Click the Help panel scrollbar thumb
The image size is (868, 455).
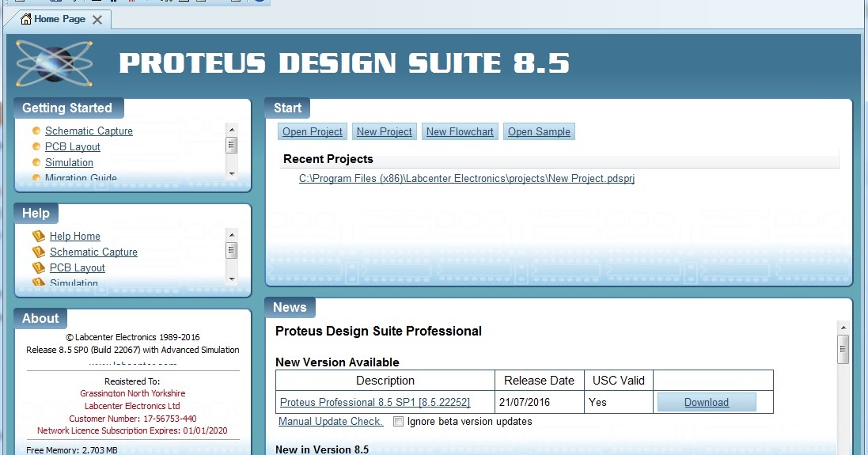(x=232, y=251)
